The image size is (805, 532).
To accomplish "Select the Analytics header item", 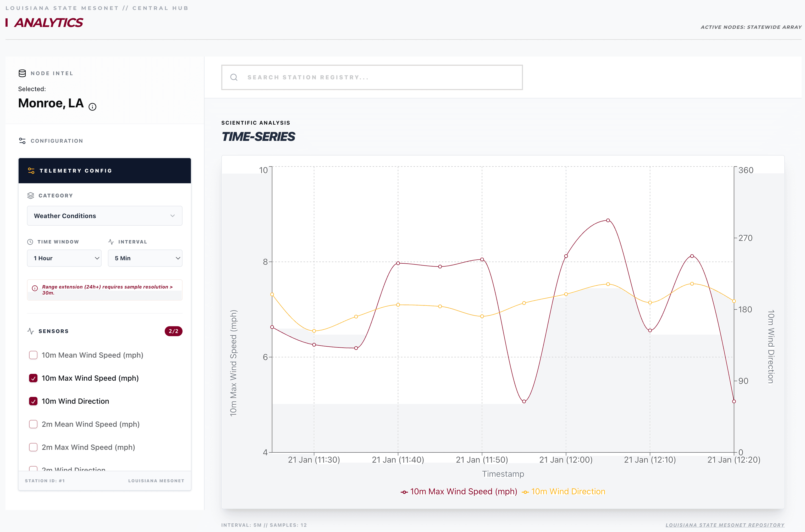I will tap(48, 23).
